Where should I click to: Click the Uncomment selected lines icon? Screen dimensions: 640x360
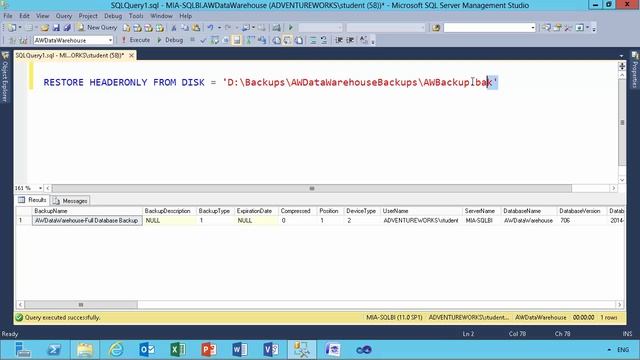[x=324, y=40]
